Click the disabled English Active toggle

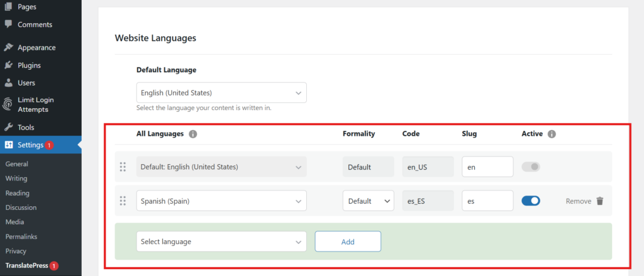(x=531, y=167)
